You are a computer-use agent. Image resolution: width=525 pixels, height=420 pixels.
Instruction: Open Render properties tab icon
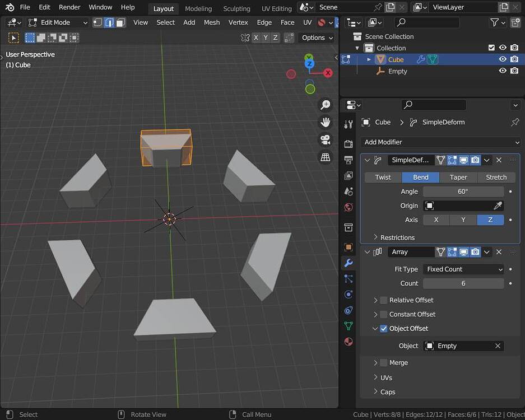coord(348,144)
